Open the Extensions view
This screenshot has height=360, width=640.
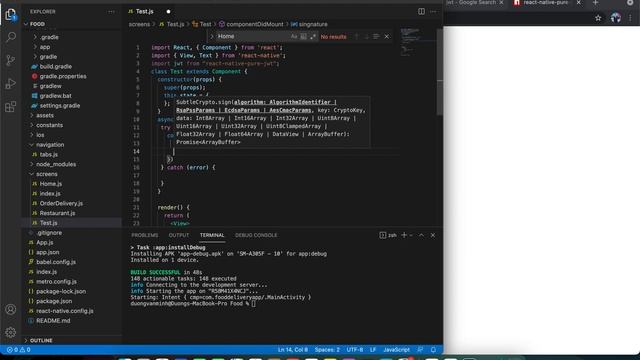[11, 107]
